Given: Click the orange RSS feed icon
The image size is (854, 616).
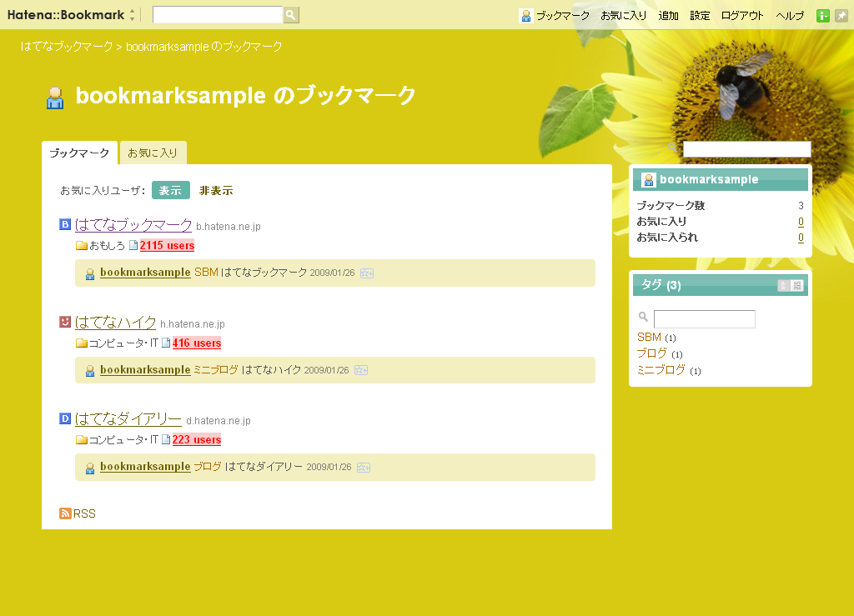Looking at the screenshot, I should 65,513.
